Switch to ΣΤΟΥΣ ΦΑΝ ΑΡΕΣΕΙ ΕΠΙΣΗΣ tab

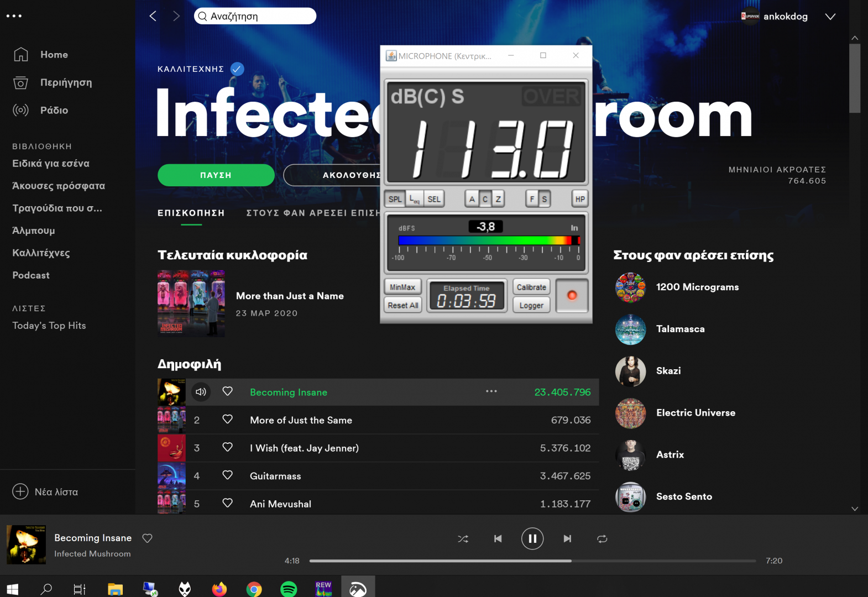coord(313,213)
